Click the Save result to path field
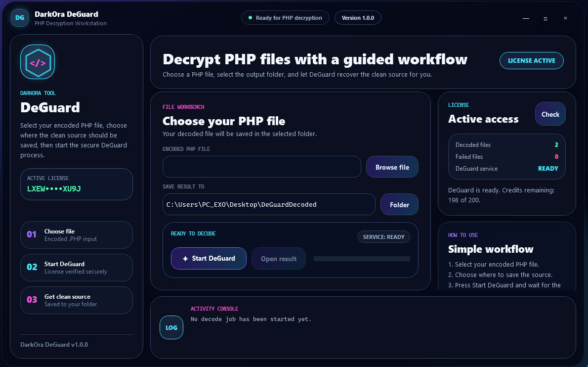Image resolution: width=588 pixels, height=367 pixels. [269, 204]
